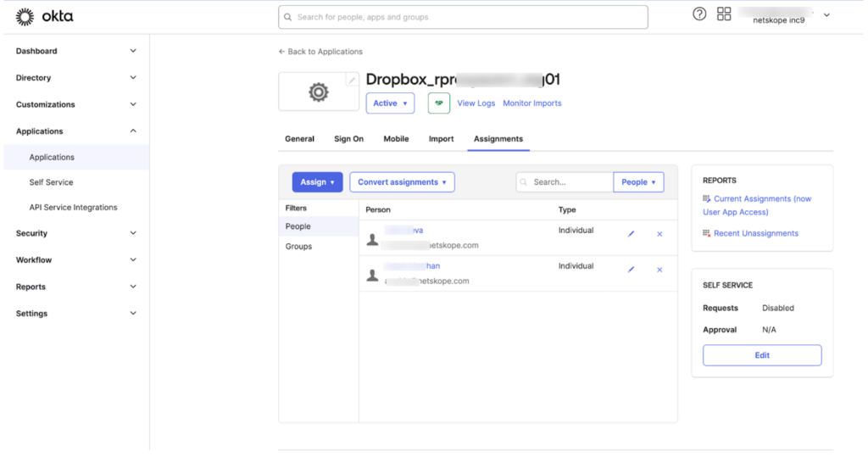The width and height of the screenshot is (868, 457).
Task: Open Applications sidebar submenu item
Action: point(76,158)
